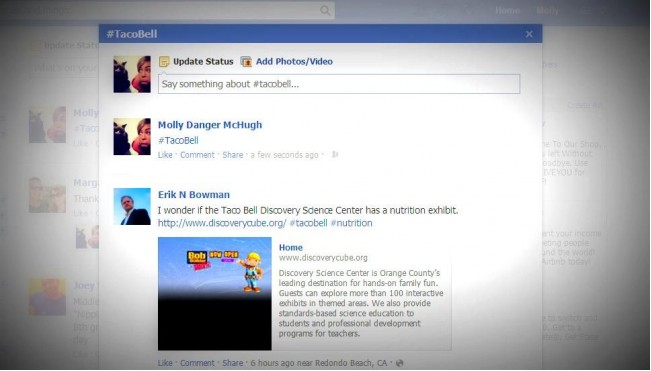The image size is (651, 371).
Task: Open the #nutrition hashtag link
Action: click(x=351, y=223)
